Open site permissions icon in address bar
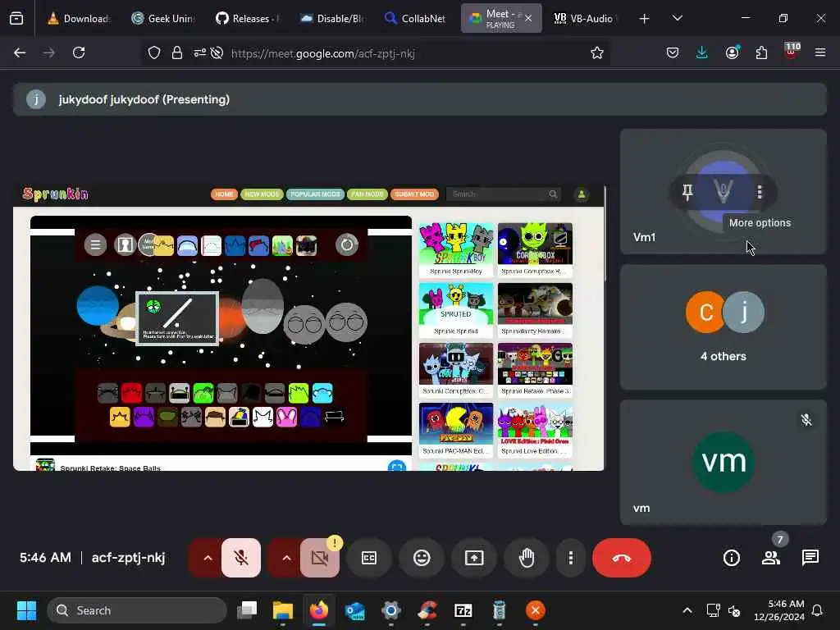Viewport: 840px width, 630px height. click(200, 52)
